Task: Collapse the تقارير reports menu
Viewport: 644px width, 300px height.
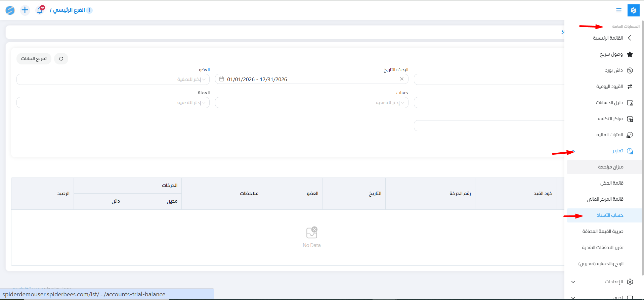Action: (x=573, y=151)
